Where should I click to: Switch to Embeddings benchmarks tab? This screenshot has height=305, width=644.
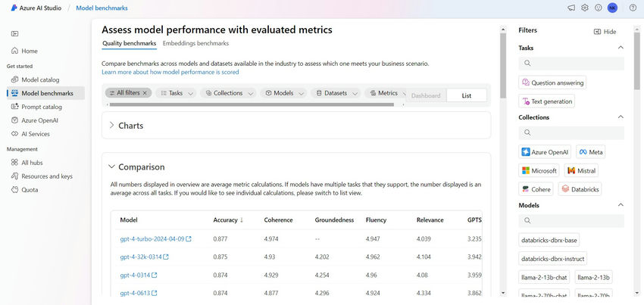(195, 43)
